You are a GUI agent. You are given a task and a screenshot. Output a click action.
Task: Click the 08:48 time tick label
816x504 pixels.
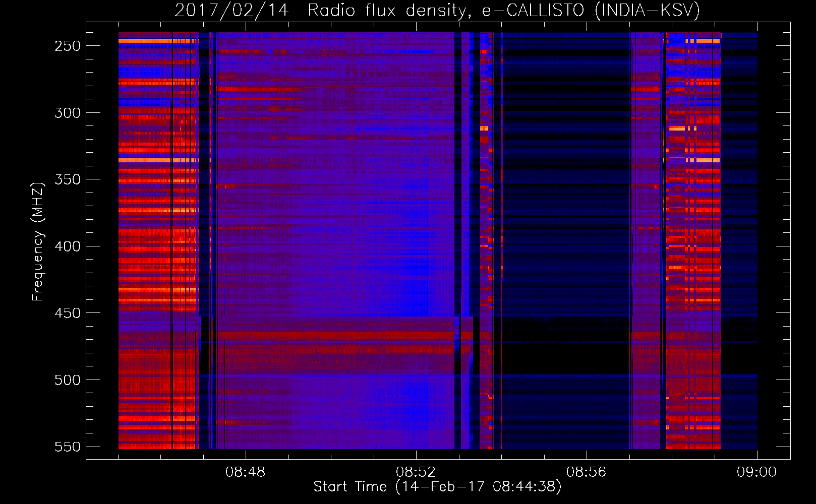pos(245,472)
